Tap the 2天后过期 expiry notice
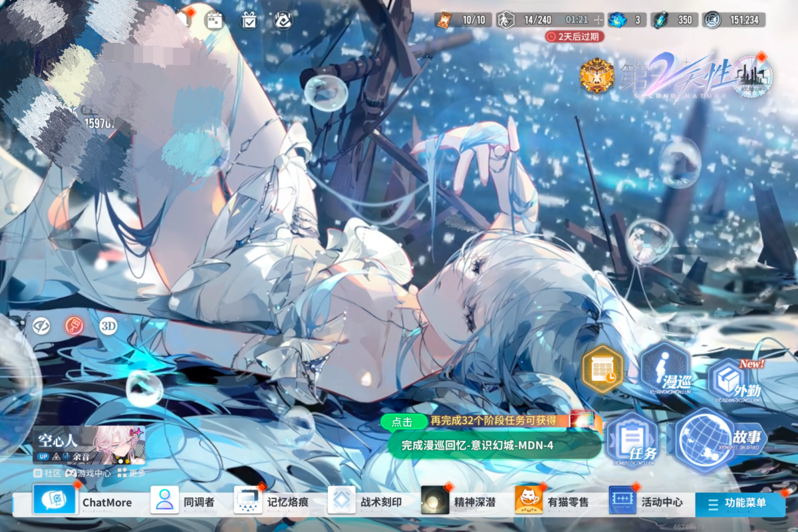 (575, 37)
